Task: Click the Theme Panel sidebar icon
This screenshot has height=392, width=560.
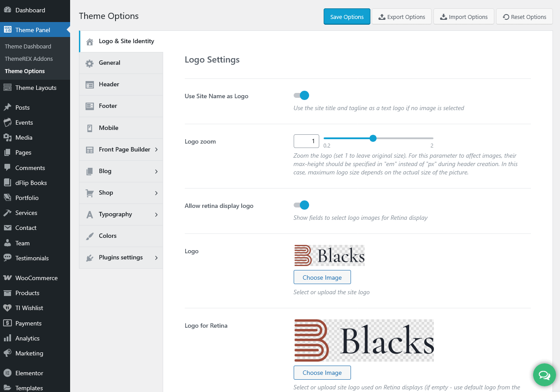Action: tap(7, 30)
